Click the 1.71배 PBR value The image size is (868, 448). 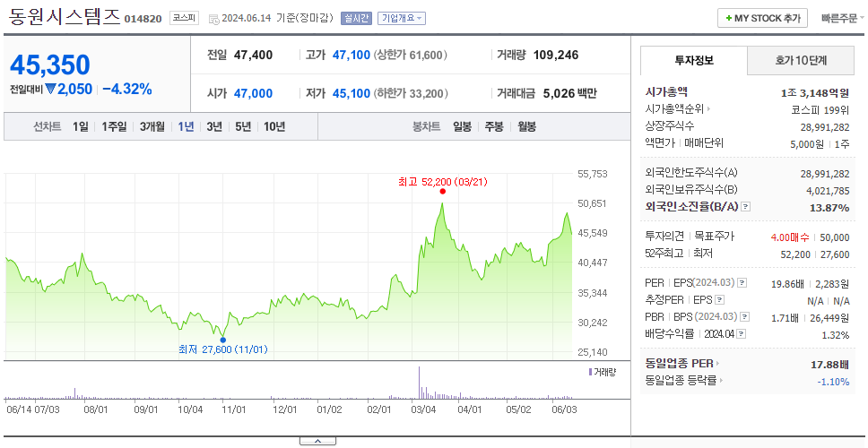click(786, 318)
